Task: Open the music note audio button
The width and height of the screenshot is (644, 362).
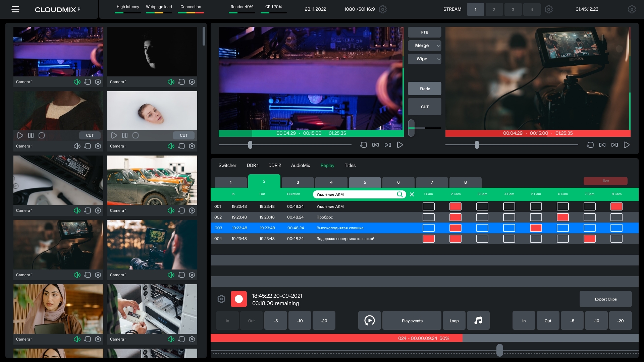Action: click(x=478, y=320)
